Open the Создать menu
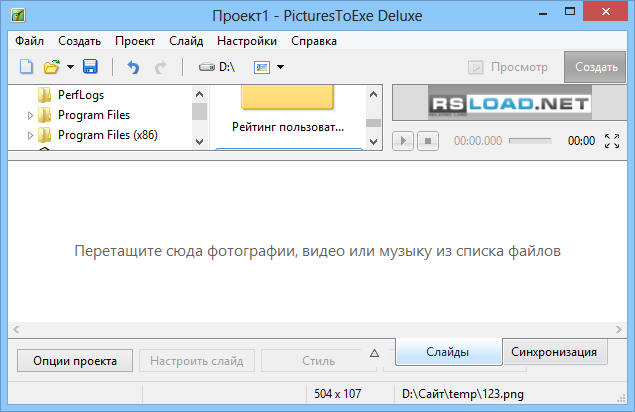This screenshot has height=412, width=635. tap(79, 41)
